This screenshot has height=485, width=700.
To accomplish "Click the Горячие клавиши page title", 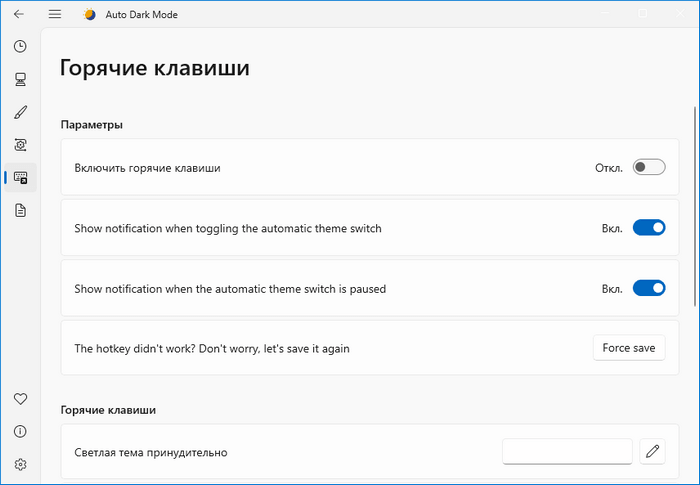I will tap(154, 68).
